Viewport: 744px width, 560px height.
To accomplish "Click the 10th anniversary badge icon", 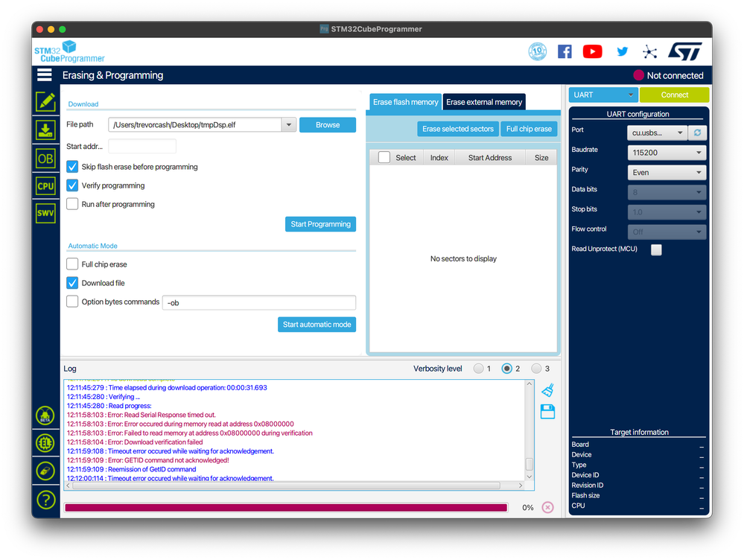I will 538,51.
